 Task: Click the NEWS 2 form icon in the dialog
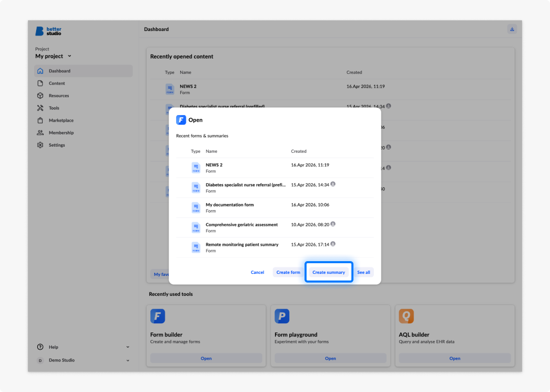tap(196, 167)
